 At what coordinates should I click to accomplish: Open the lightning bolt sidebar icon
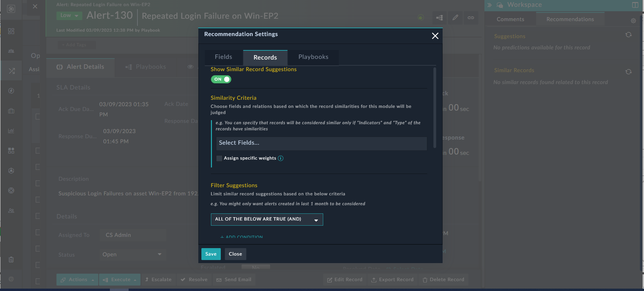[x=11, y=91]
